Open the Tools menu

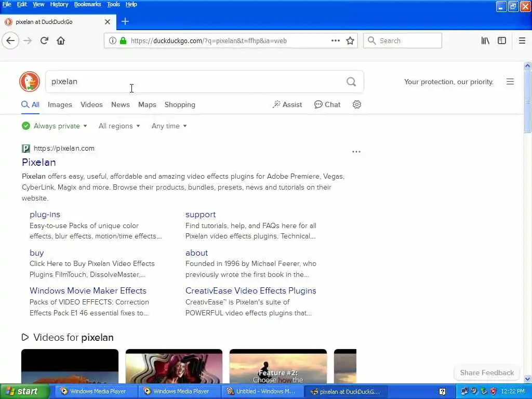coord(113,4)
